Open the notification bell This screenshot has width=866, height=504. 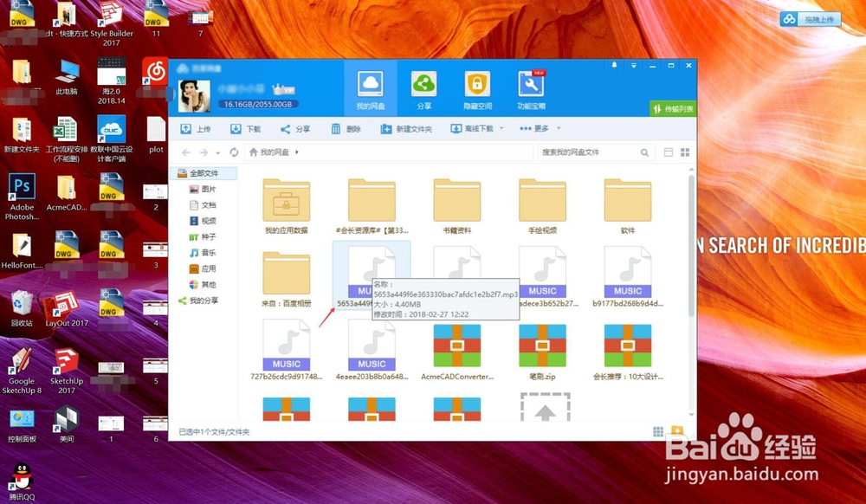pyautogui.click(x=614, y=65)
